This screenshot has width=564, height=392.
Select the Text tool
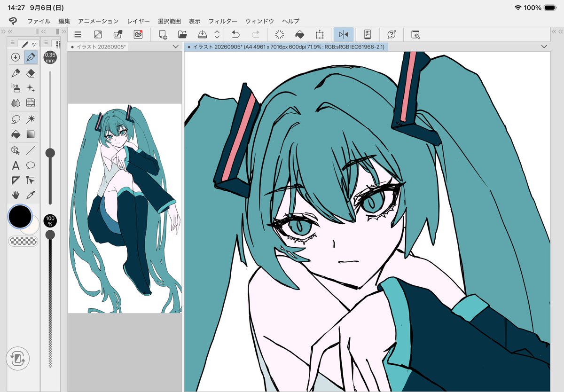16,165
